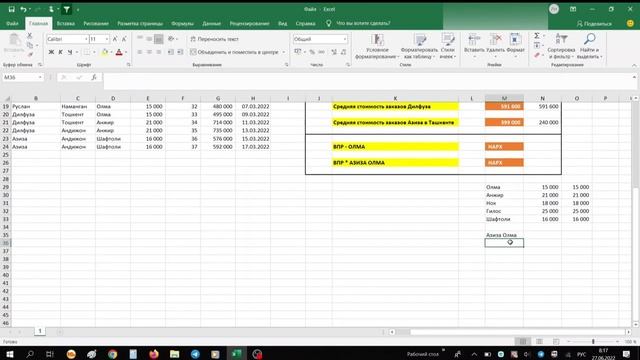Click the decrease decimal places icon
The image size is (640, 360).
click(x=344, y=52)
